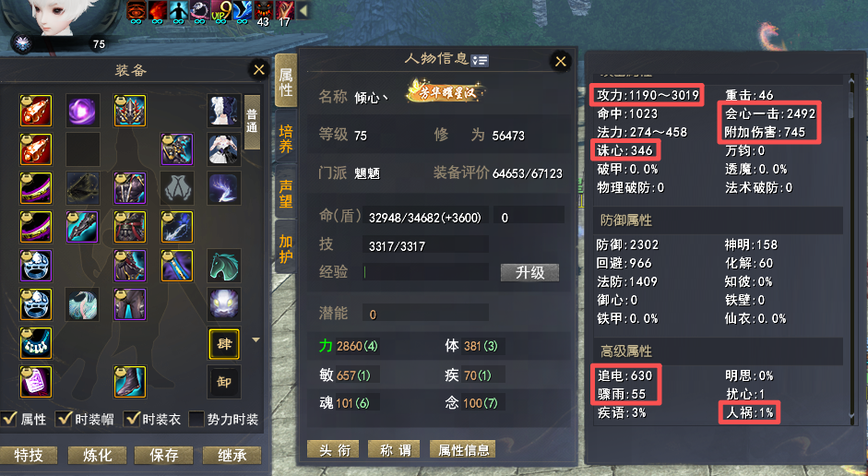Expand the arrow below equipment column
Viewport: 868px width, 476px height.
point(256,339)
